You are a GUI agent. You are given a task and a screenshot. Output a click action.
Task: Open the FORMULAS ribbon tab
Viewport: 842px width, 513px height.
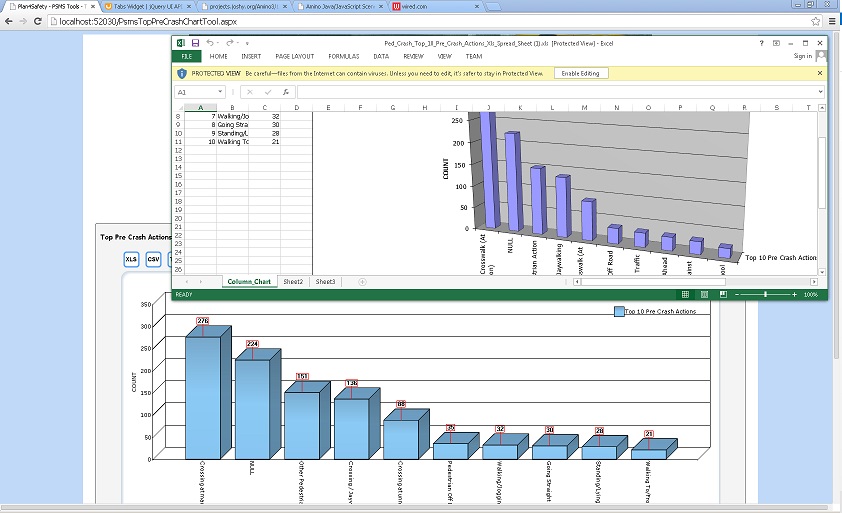point(344,56)
